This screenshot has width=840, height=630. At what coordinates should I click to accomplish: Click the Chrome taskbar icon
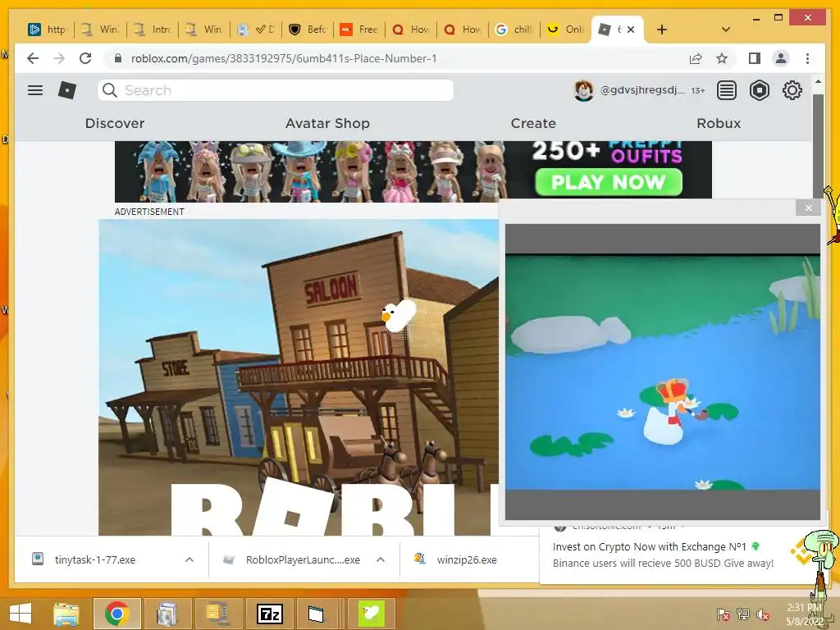click(x=117, y=614)
